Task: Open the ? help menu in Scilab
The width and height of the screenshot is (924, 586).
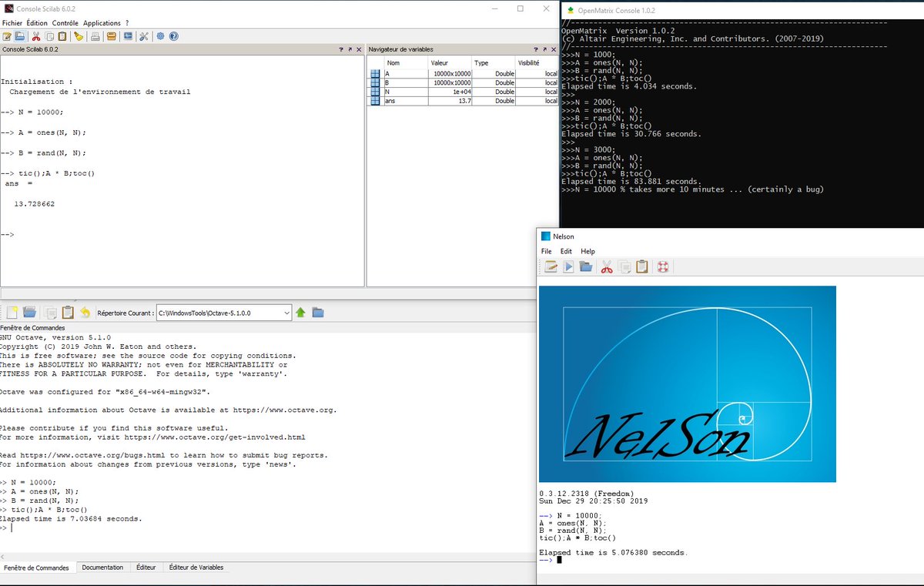Action: tap(127, 23)
